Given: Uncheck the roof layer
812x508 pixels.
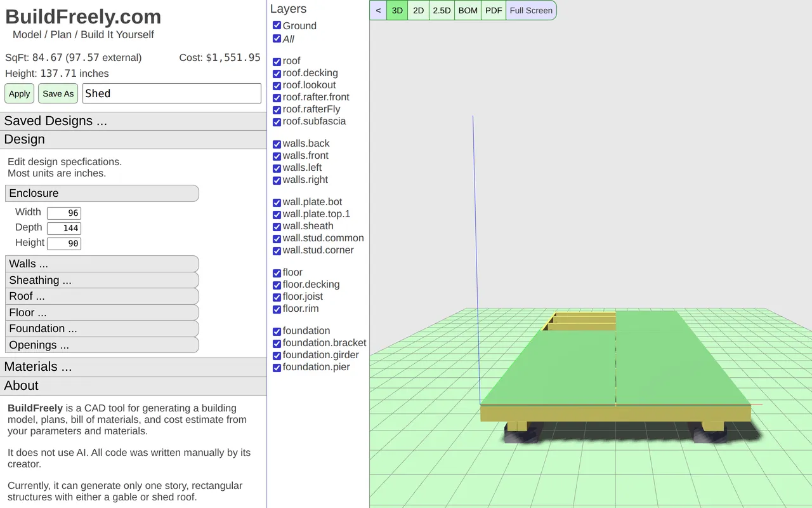Looking at the screenshot, I should [x=277, y=62].
